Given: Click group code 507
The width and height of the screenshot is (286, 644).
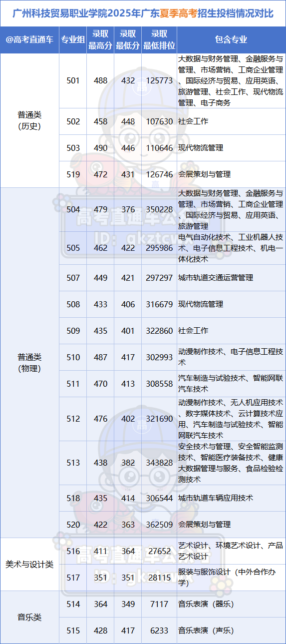Looking at the screenshot, I should [x=73, y=278].
